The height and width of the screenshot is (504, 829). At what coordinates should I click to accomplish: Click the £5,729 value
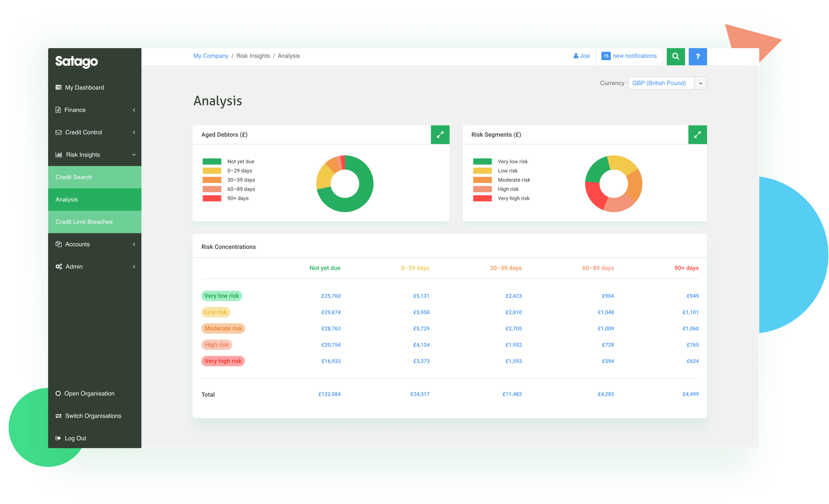[x=422, y=329]
